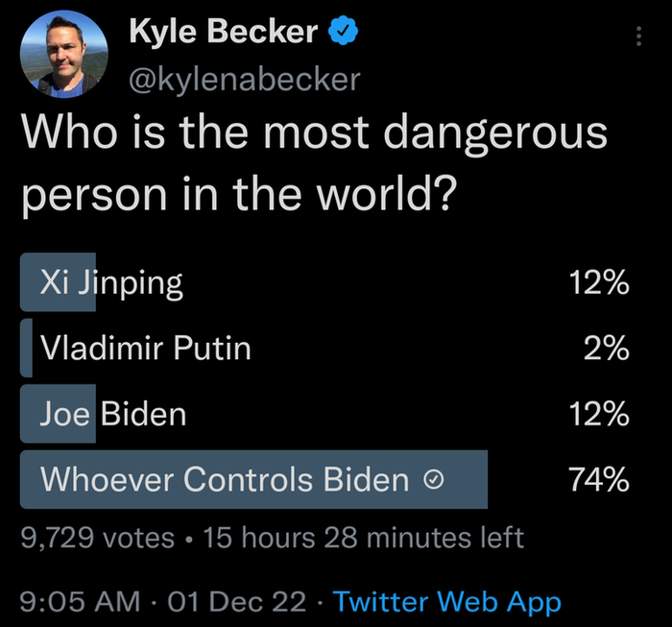Image resolution: width=672 pixels, height=627 pixels.
Task: Choose the Whoever Controls Biden option
Action: point(225,479)
